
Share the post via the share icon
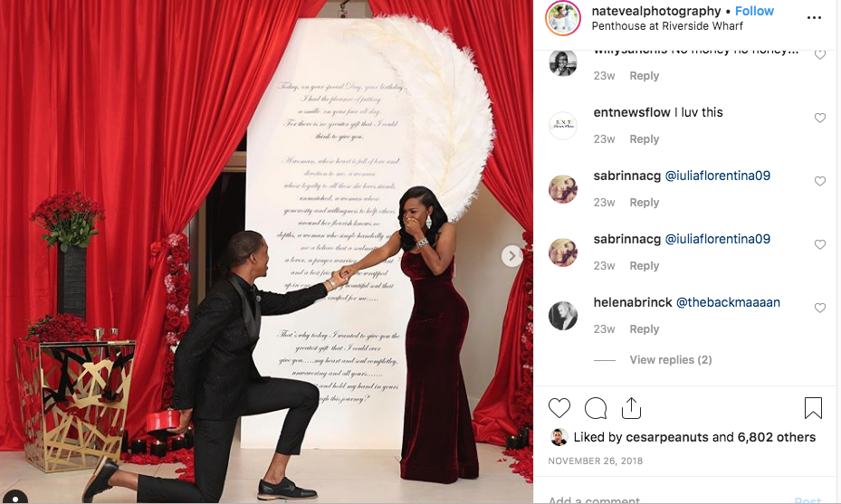pyautogui.click(x=631, y=408)
